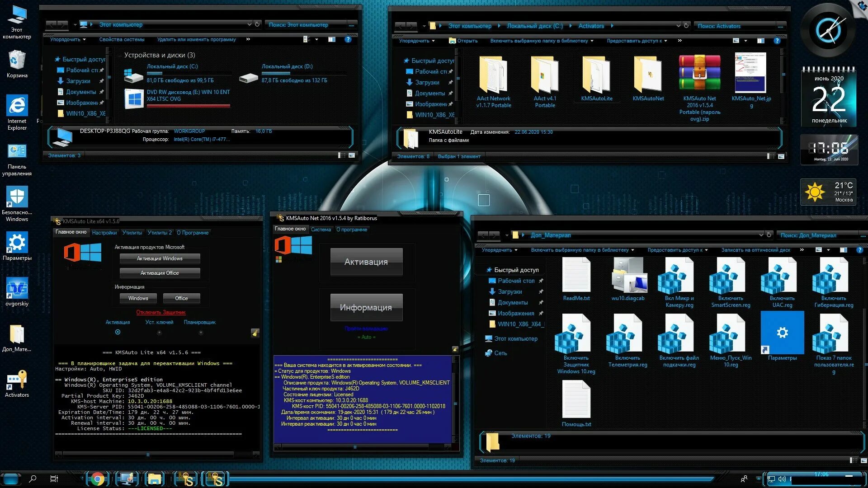The image size is (868, 488).
Task: Click Активация Office button
Action: pyautogui.click(x=160, y=273)
